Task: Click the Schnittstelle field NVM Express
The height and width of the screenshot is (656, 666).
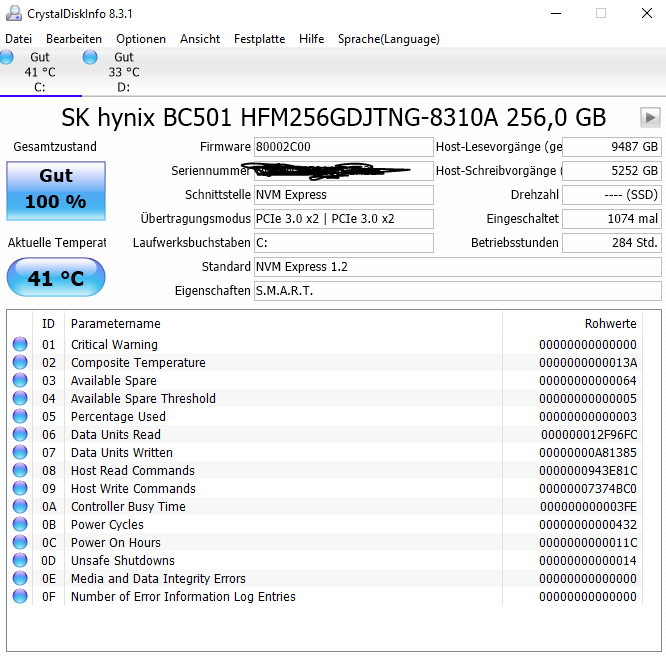Action: click(344, 195)
